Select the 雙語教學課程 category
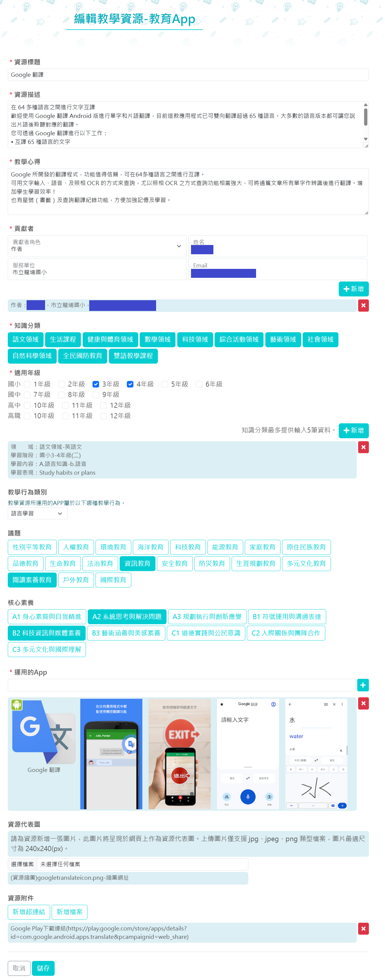 (133, 356)
